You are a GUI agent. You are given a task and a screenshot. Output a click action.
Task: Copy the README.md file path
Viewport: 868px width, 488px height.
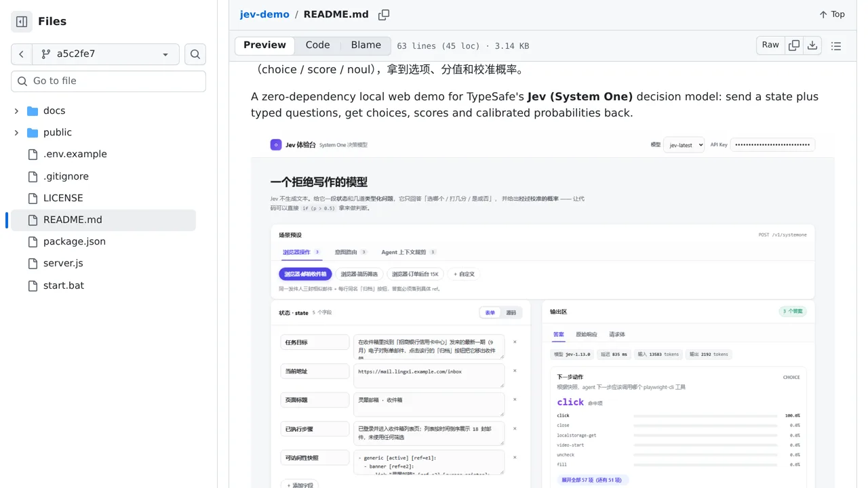[384, 15]
